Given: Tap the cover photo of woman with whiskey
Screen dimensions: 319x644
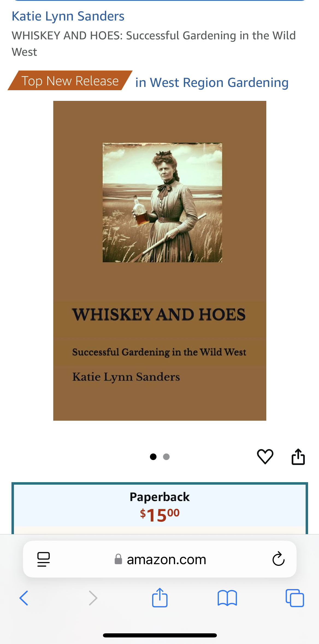Looking at the screenshot, I should 162,203.
